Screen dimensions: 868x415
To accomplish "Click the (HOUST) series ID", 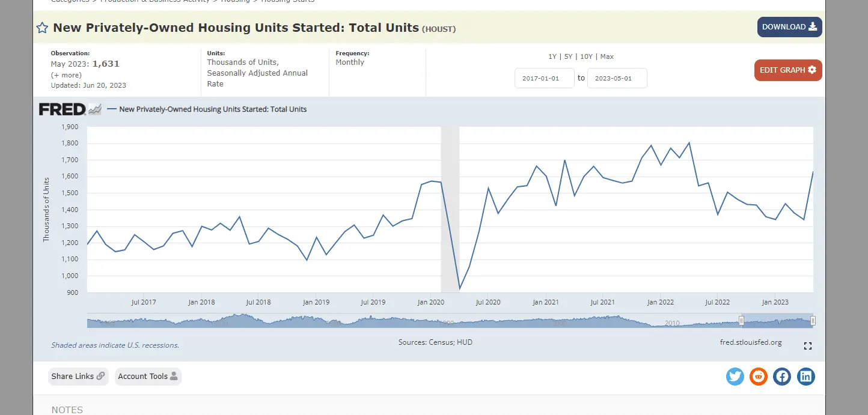I will coord(439,29).
